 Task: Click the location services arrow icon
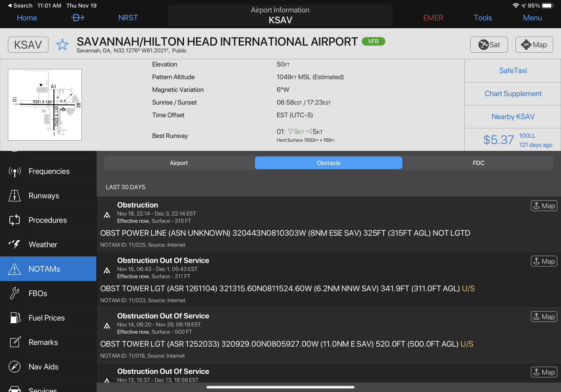coord(523,6)
